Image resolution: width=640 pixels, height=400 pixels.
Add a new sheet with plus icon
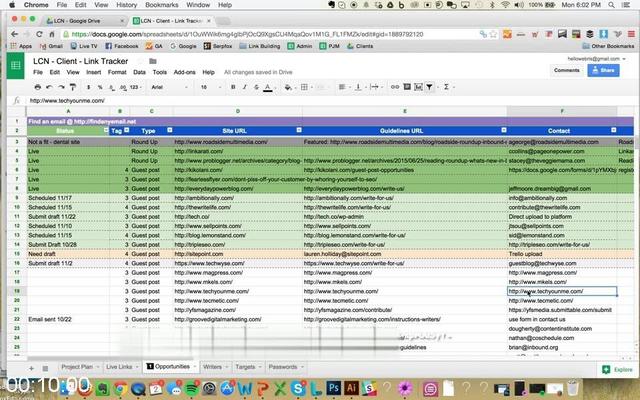31,368
